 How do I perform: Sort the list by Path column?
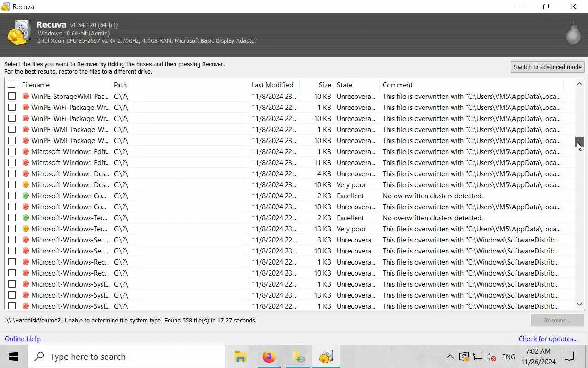(180, 85)
